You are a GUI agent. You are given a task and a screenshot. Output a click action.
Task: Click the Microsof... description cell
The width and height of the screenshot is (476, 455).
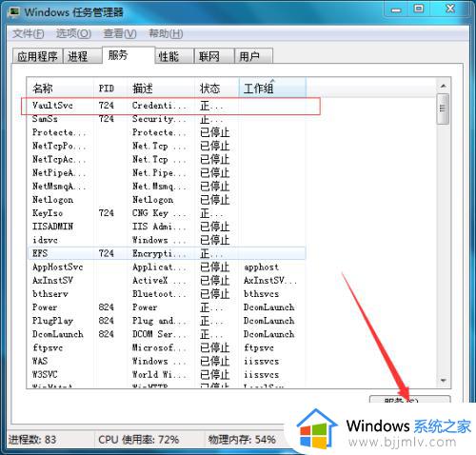159,347
